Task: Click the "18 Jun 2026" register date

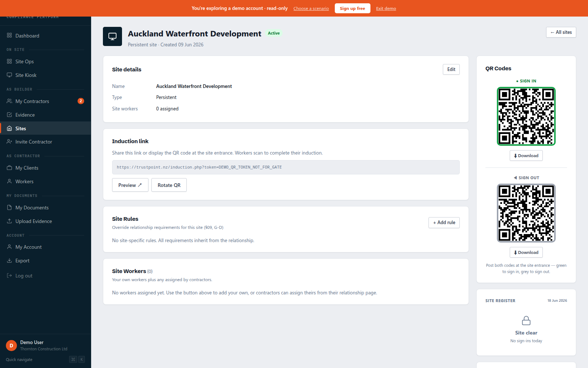Action: pyautogui.click(x=557, y=301)
